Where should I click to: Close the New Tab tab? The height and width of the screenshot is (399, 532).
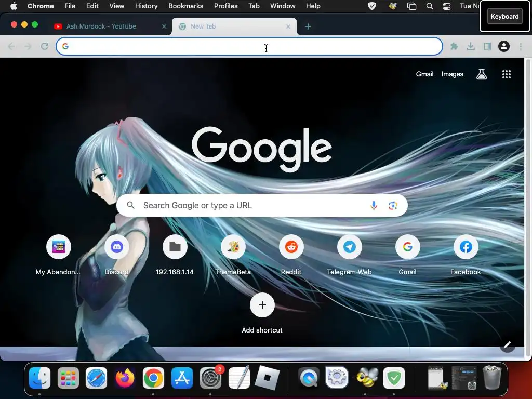coord(288,26)
